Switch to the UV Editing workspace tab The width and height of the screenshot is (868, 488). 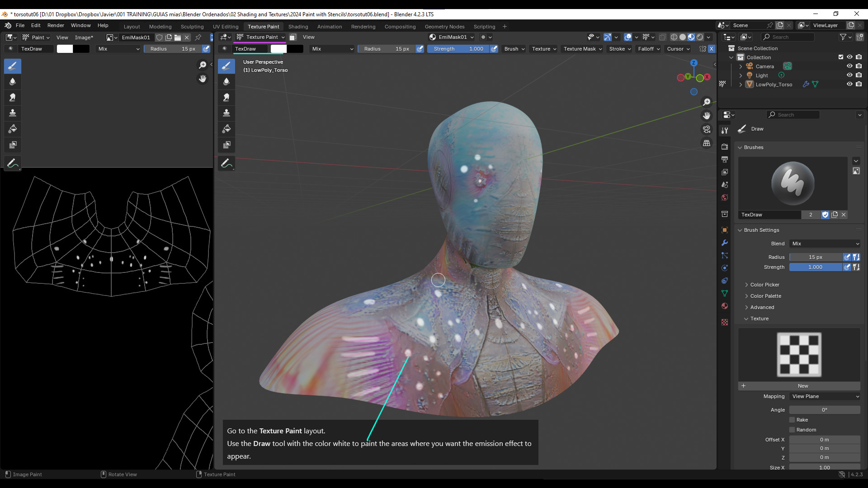point(226,27)
